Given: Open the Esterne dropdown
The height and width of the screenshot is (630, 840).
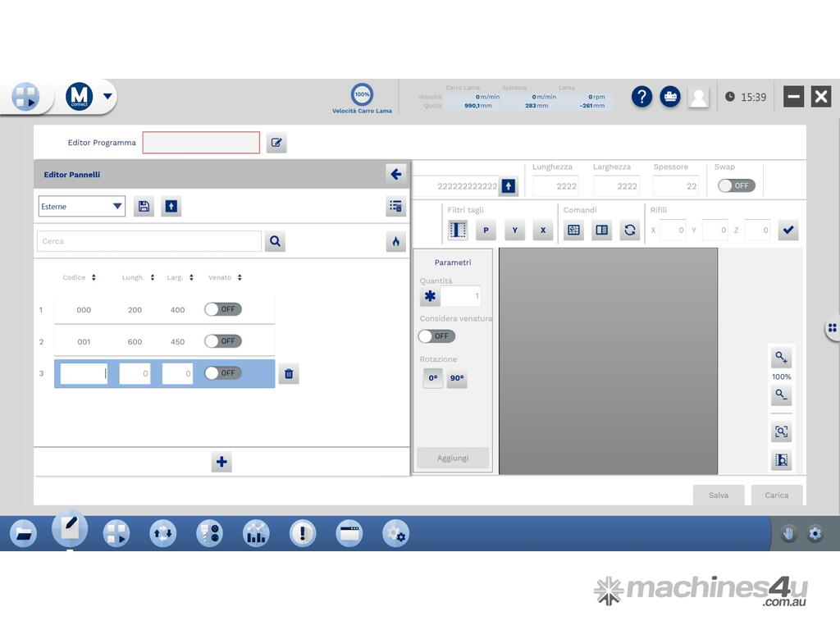Looking at the screenshot, I should click(81, 207).
